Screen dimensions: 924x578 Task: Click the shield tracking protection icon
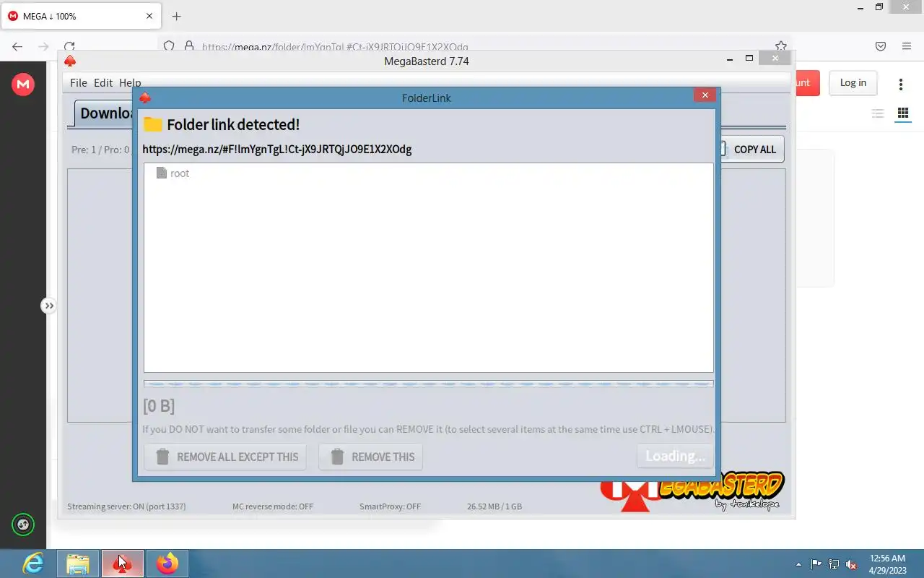tap(169, 46)
